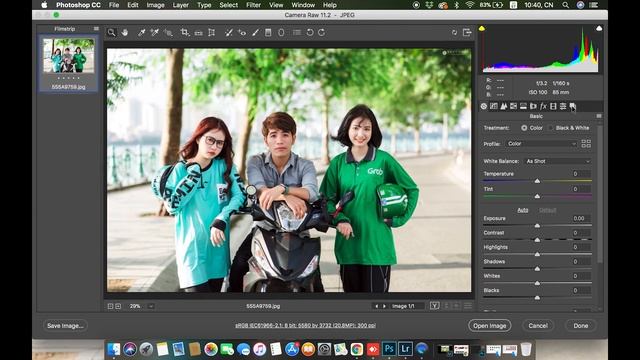
Task: Select the Hand tool
Action: (x=125, y=32)
